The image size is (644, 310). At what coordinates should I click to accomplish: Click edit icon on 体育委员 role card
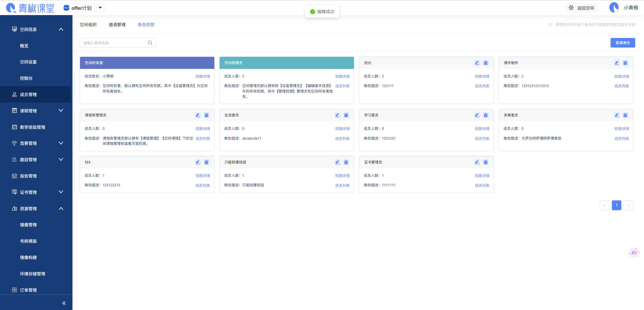point(617,115)
